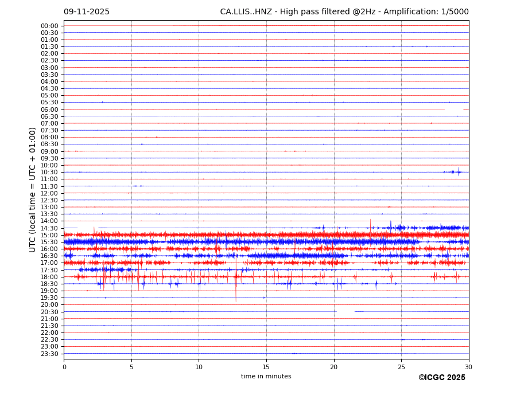This screenshot has width=532, height=399.
Task: Select the 18:00 time row label
Action: coord(49,277)
